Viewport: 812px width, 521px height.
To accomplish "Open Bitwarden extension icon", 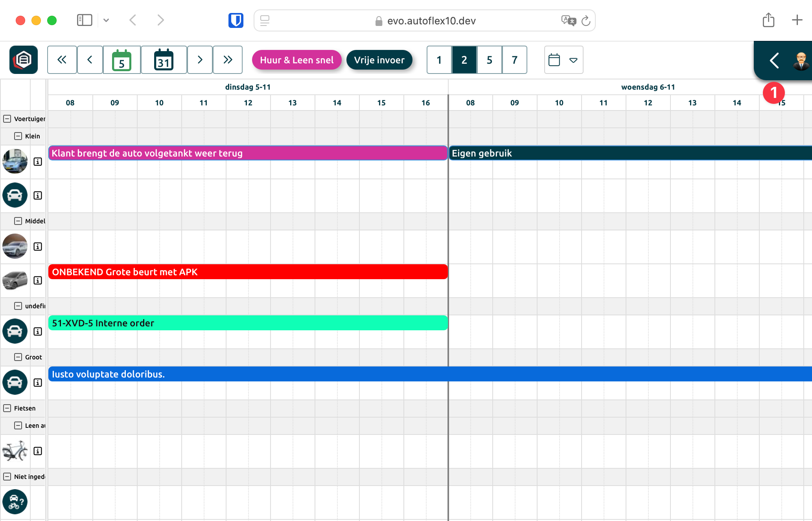I will 236,20.
